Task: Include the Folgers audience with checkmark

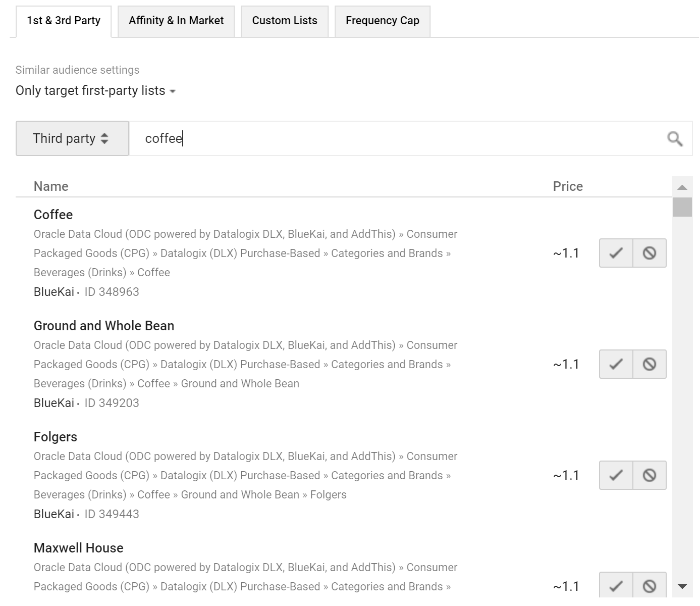Action: click(616, 475)
